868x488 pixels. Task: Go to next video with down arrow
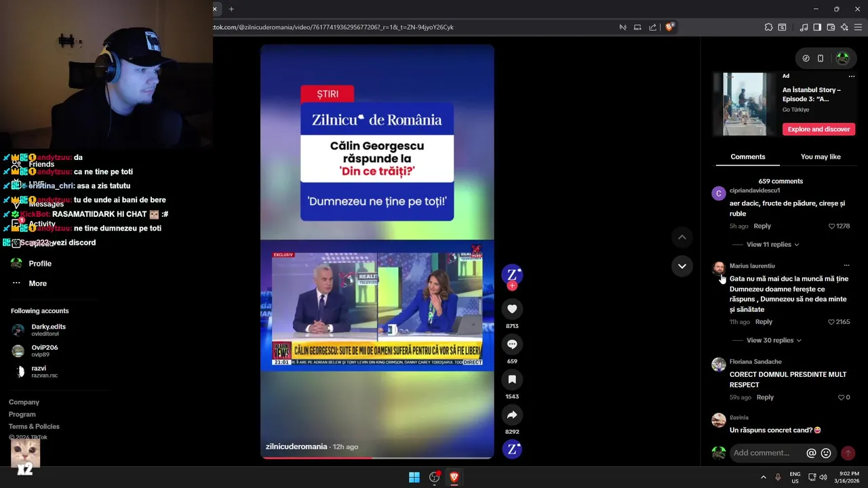(x=682, y=266)
